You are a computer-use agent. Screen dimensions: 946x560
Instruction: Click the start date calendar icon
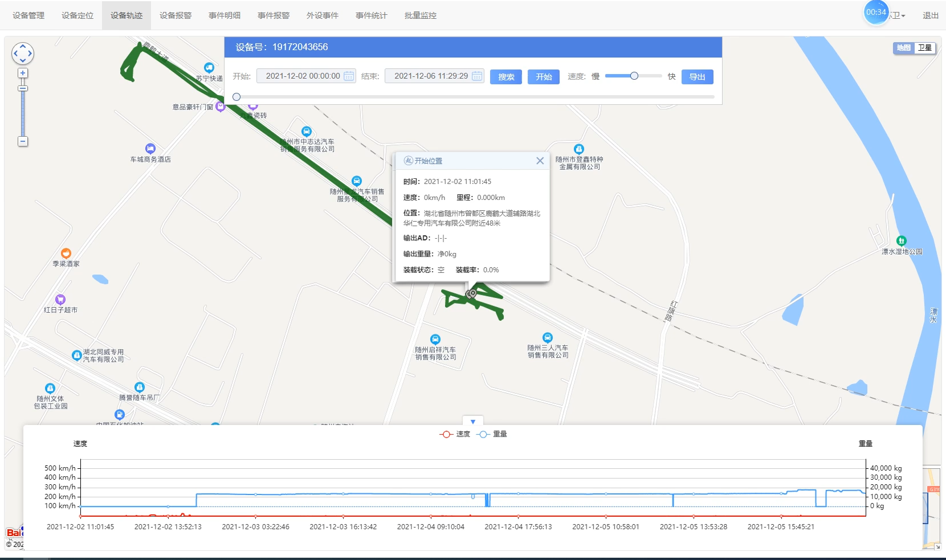click(x=349, y=76)
